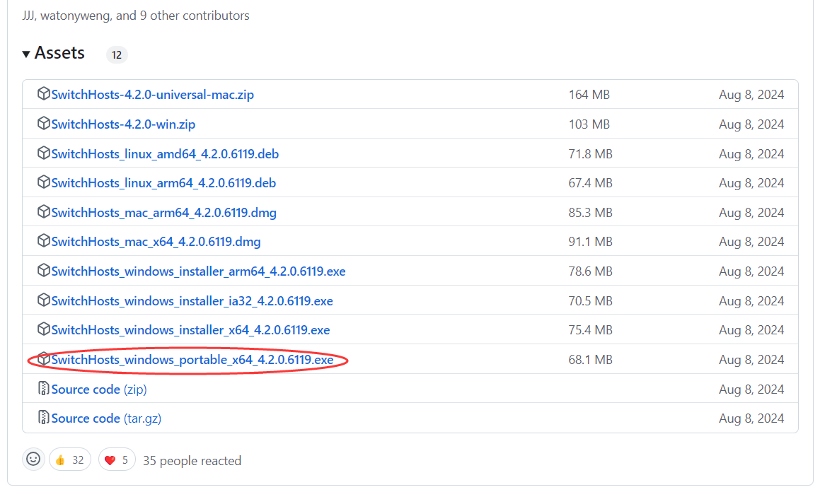Download SwitchHosts_linux_arm64_4.2.0.6119.deb

pyautogui.click(x=163, y=182)
